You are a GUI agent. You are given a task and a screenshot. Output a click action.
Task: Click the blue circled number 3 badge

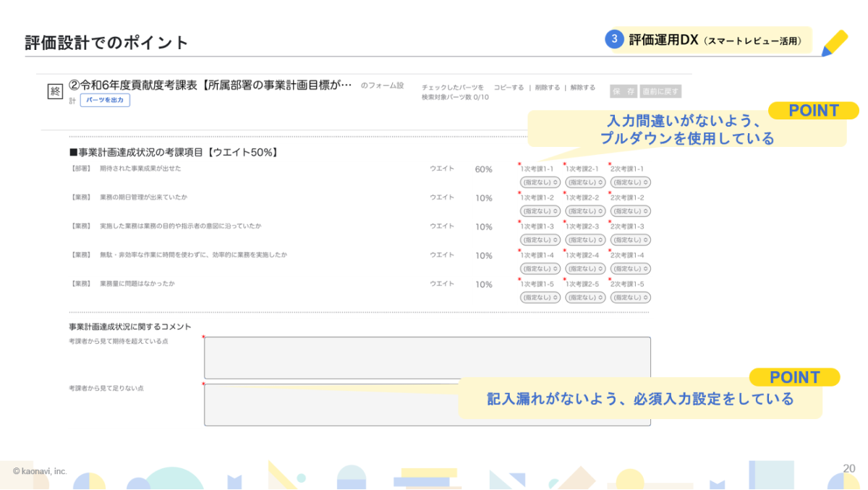pos(614,40)
